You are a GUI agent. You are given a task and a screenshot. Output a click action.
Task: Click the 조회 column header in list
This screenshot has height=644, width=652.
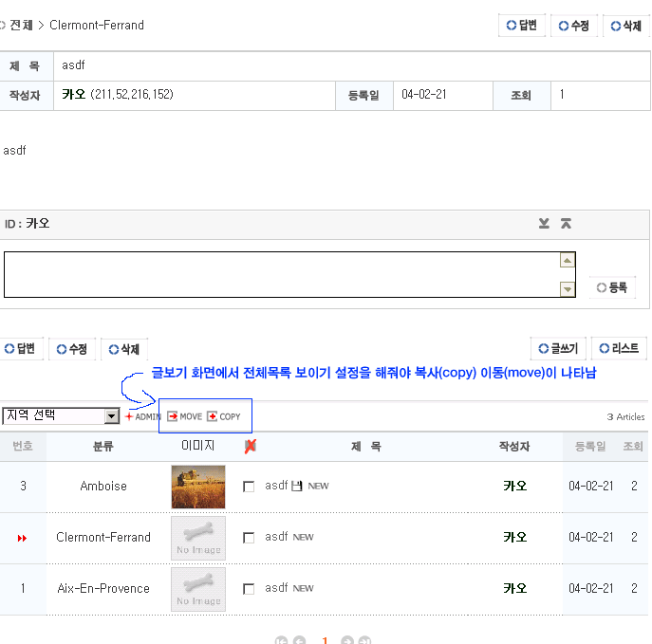pyautogui.click(x=633, y=446)
